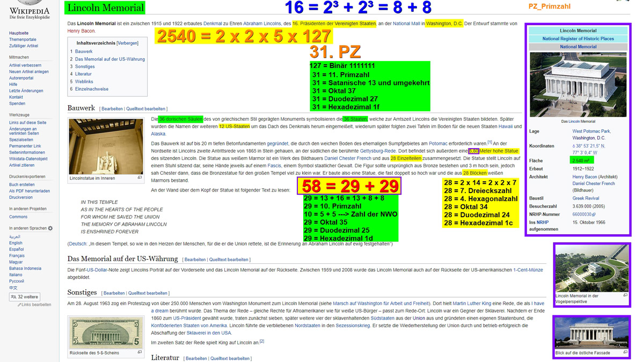
Task: Open Permanenter Link
Action: [x=25, y=146]
